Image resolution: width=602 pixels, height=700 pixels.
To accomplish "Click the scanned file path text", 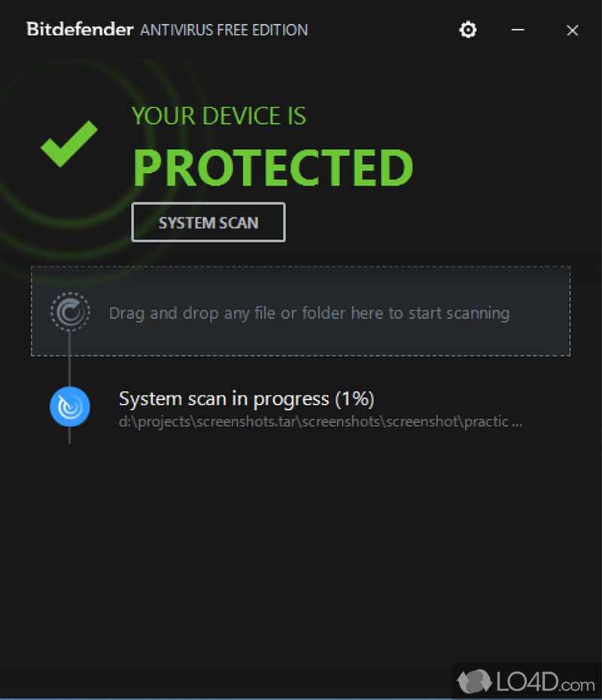I will (320, 422).
